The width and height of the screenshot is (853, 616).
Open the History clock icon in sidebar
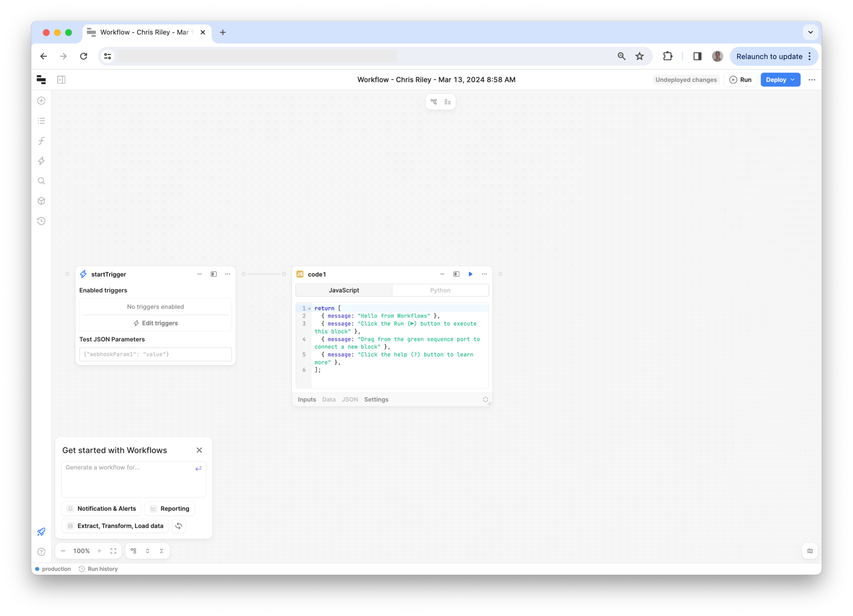coord(42,221)
